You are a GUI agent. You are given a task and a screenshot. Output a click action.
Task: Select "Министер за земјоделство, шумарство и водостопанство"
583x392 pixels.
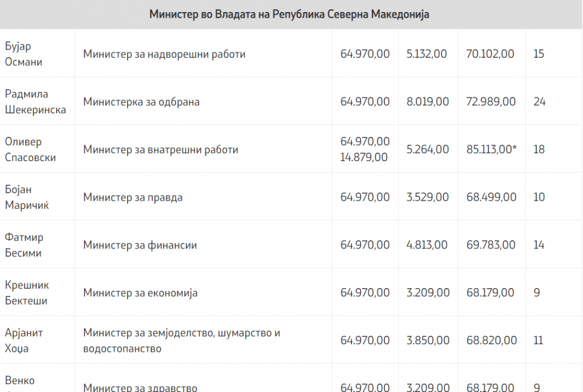coord(182,340)
